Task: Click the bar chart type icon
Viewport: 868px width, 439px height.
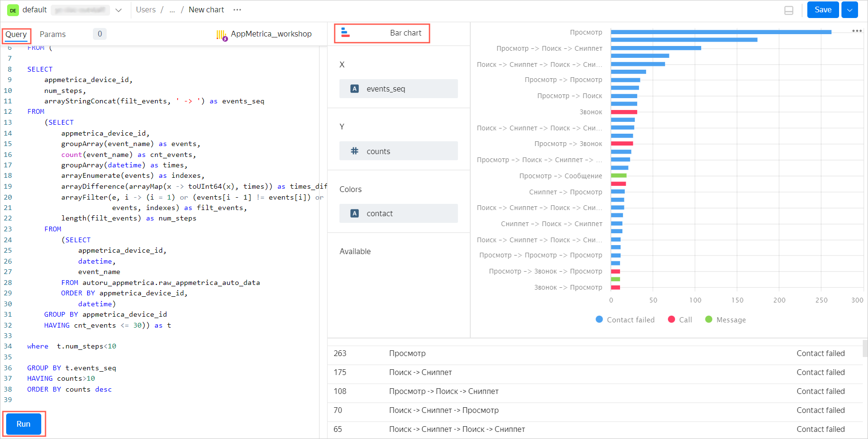Action: tap(346, 33)
